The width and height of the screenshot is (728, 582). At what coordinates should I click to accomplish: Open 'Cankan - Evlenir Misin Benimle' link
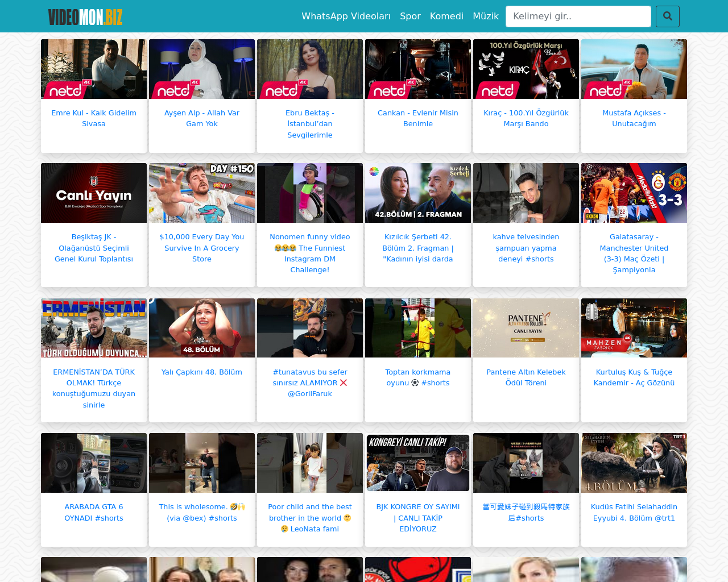pos(418,118)
